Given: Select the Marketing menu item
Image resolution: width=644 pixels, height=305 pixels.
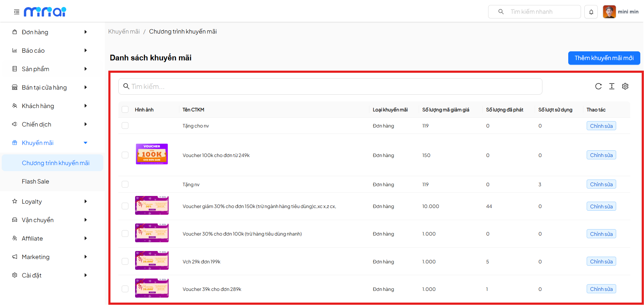Looking at the screenshot, I should point(36,257).
